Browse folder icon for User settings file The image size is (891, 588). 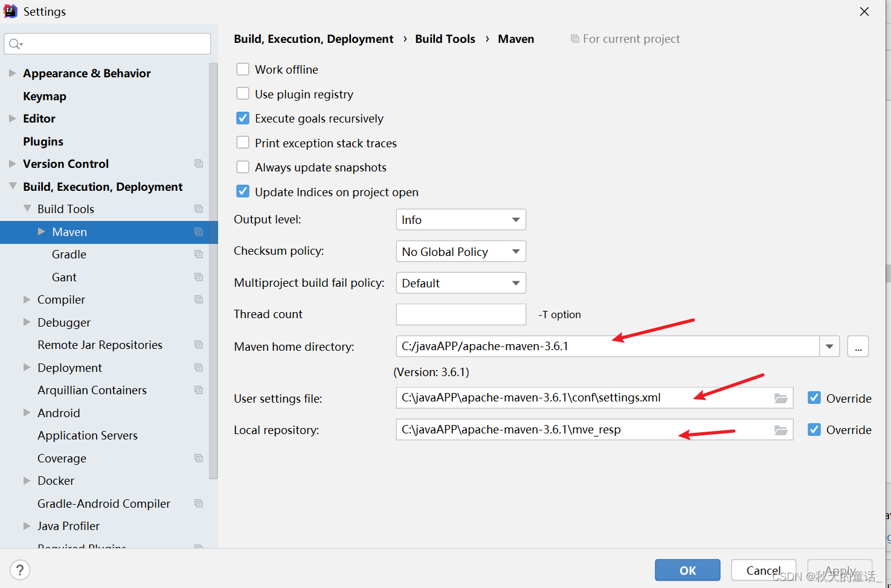(x=781, y=398)
